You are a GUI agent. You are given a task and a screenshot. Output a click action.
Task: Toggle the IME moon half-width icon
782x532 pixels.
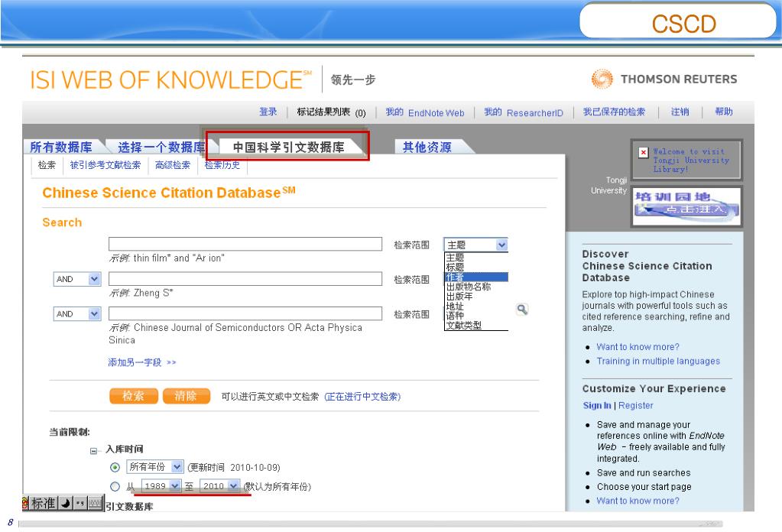click(65, 503)
